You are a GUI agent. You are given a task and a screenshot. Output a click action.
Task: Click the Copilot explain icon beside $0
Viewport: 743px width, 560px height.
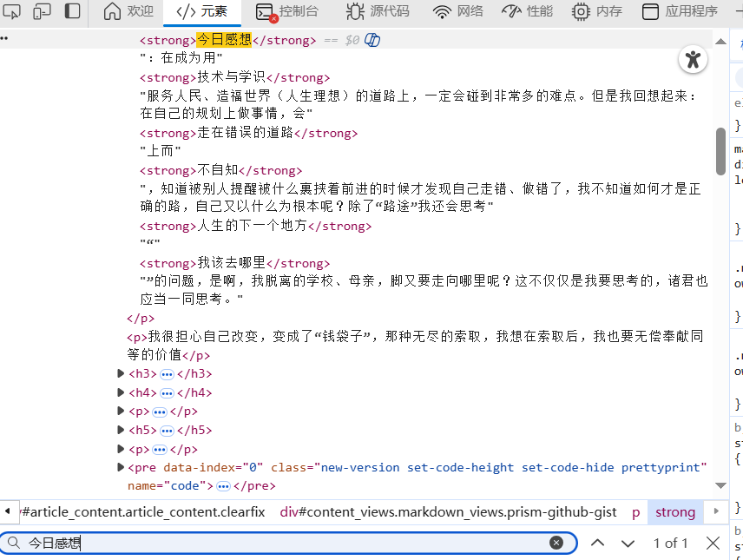[372, 40]
